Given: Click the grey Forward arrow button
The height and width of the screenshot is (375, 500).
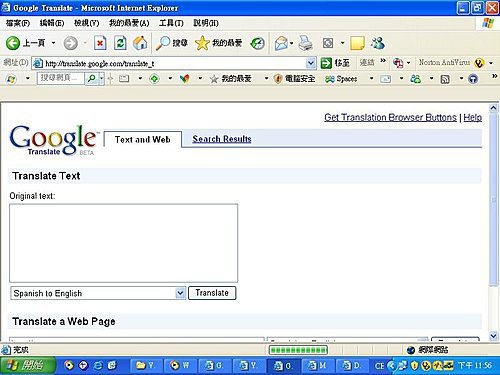Looking at the screenshot, I should (x=70, y=43).
